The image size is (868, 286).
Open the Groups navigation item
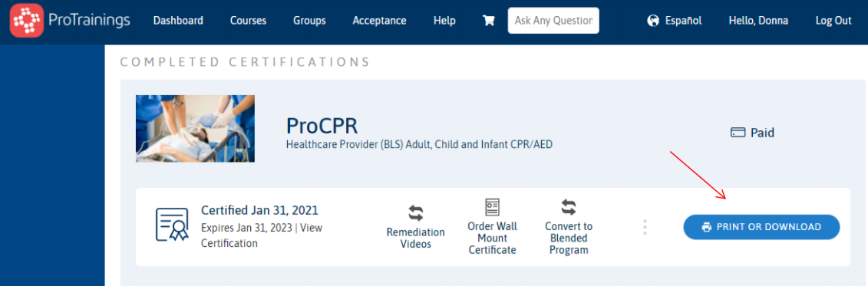[x=309, y=21]
